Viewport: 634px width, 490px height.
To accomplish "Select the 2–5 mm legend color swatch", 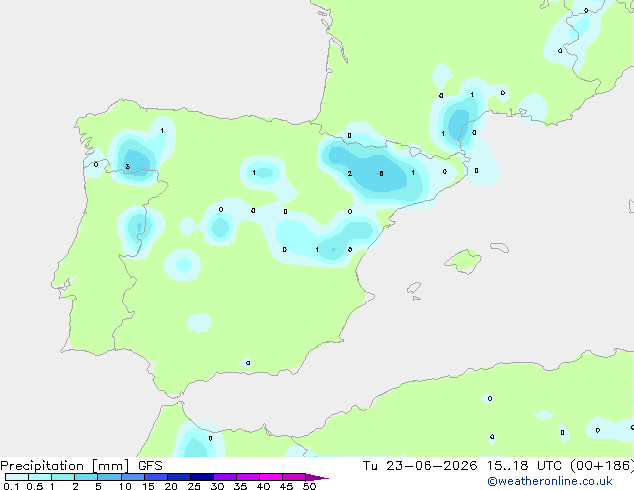I will point(86,477).
